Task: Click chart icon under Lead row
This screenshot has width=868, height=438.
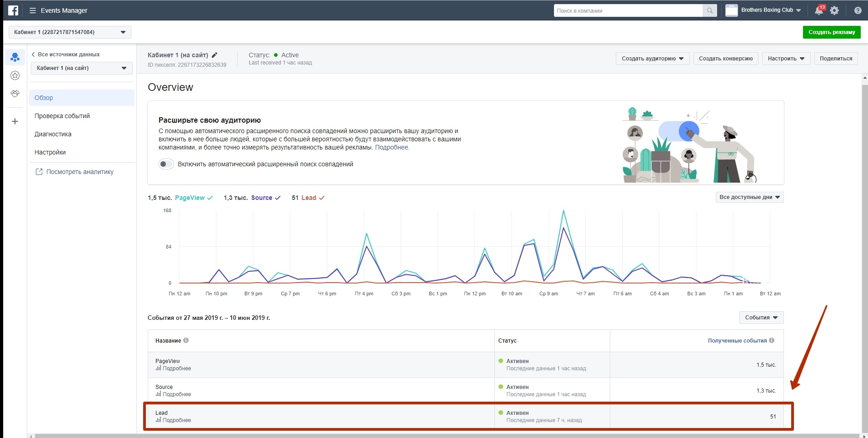Action: coord(158,420)
